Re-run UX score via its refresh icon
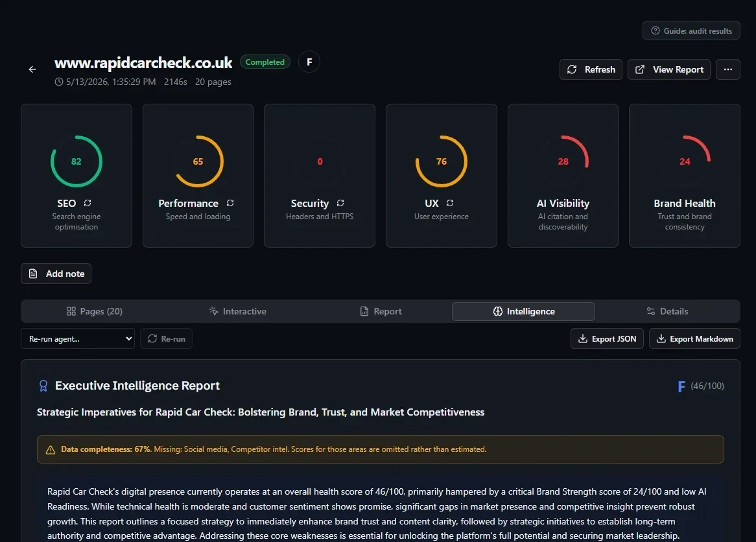This screenshot has height=542, width=756. (x=450, y=203)
